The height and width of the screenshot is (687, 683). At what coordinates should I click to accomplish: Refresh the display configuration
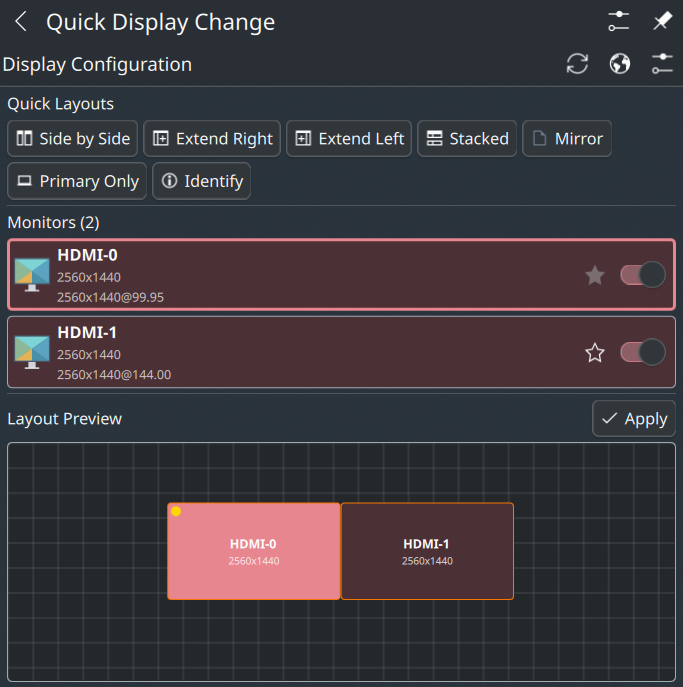tap(577, 64)
